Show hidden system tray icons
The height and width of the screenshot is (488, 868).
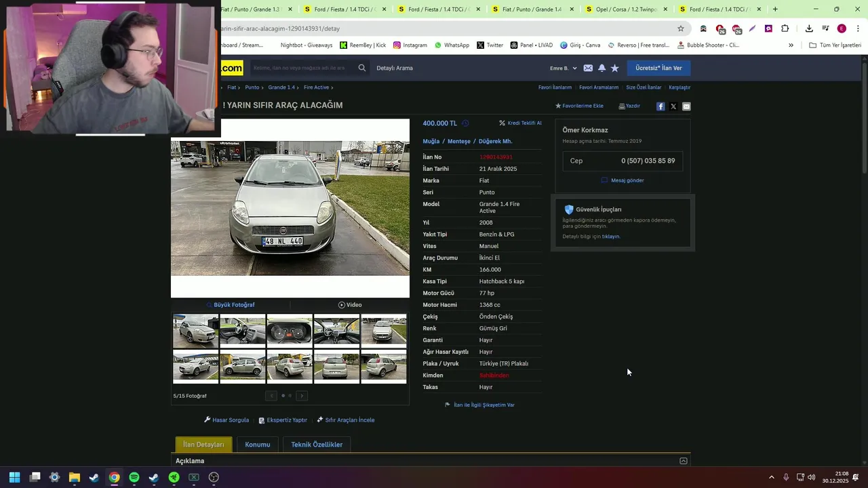point(771,477)
